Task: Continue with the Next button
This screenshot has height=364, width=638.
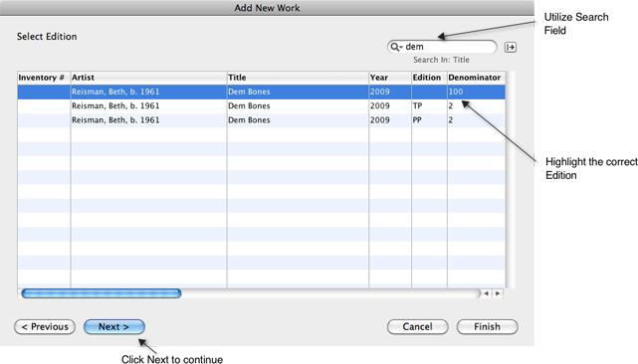Action: click(x=113, y=327)
